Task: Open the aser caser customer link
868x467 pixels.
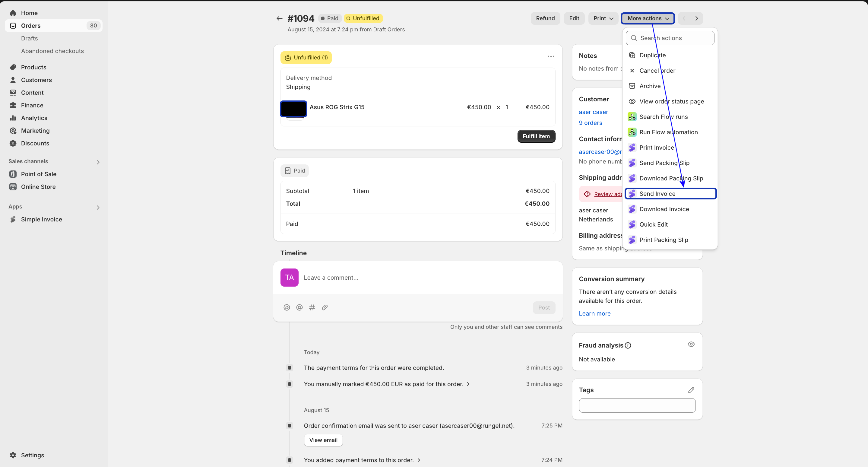Action: (593, 112)
